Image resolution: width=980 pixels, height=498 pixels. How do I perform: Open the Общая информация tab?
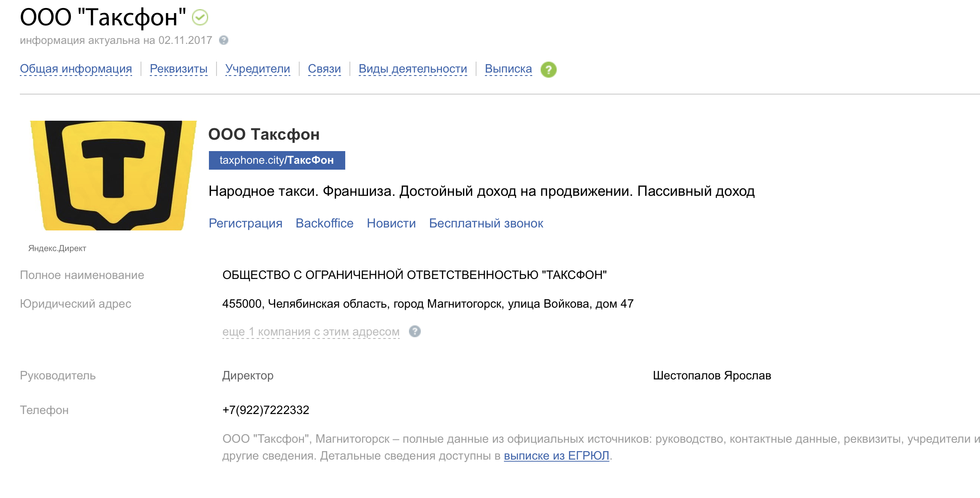pos(76,69)
